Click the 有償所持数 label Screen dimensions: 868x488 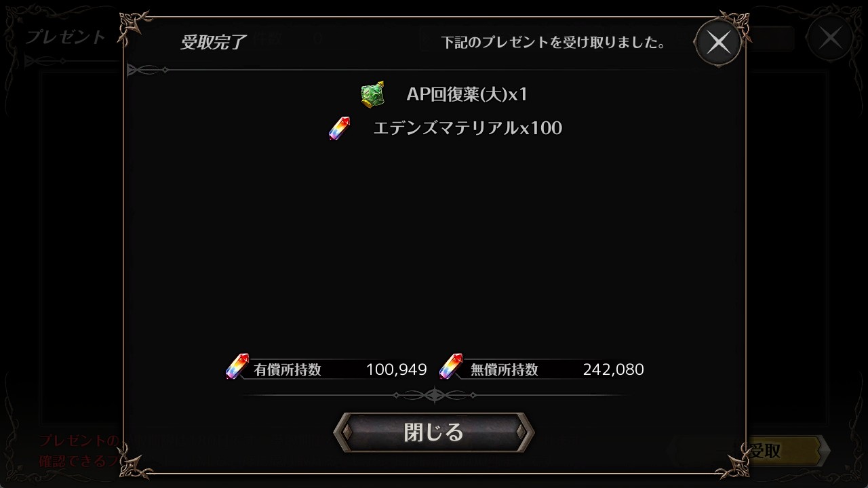pos(288,369)
